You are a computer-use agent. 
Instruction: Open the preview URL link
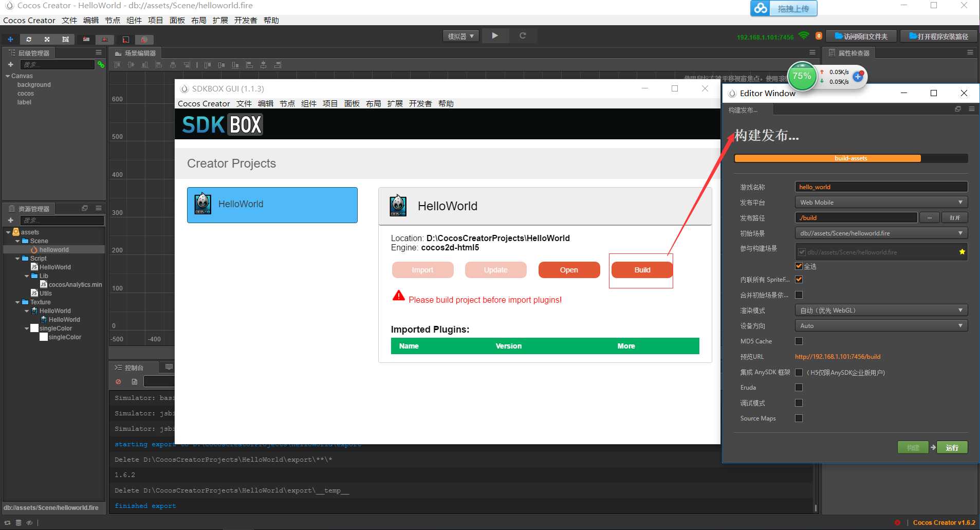tap(838, 356)
